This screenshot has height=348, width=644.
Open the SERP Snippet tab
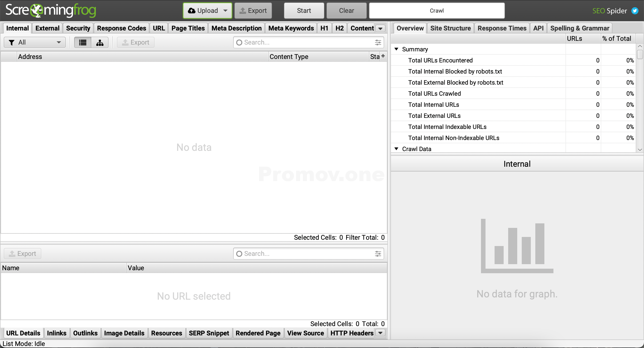(209, 333)
